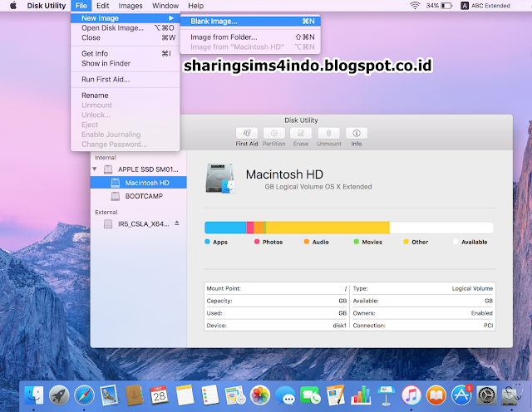Open Finder from the Dock
The height and width of the screenshot is (412, 532).
(x=33, y=395)
